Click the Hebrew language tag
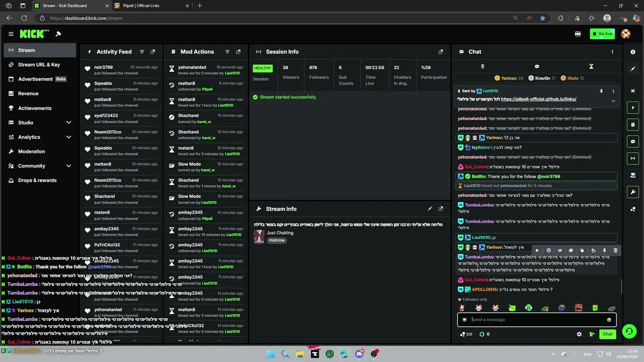Image resolution: width=644 pixels, height=362 pixels. [x=277, y=240]
